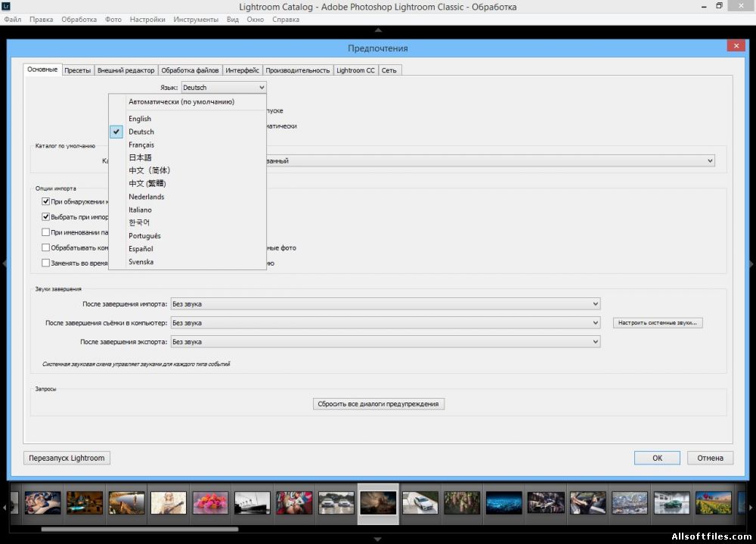Click the 'Перезапуск Lightroom' button
The image size is (756, 544).
67,458
